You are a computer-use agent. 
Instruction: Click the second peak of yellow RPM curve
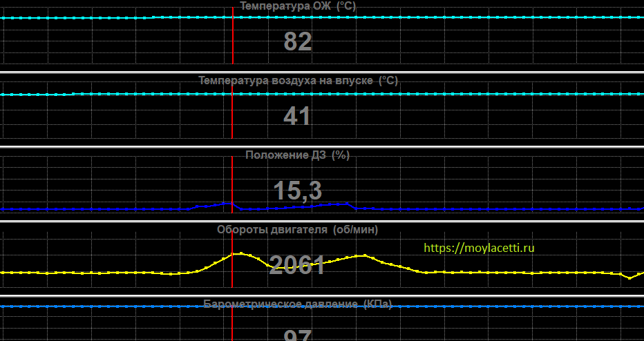tap(360, 255)
